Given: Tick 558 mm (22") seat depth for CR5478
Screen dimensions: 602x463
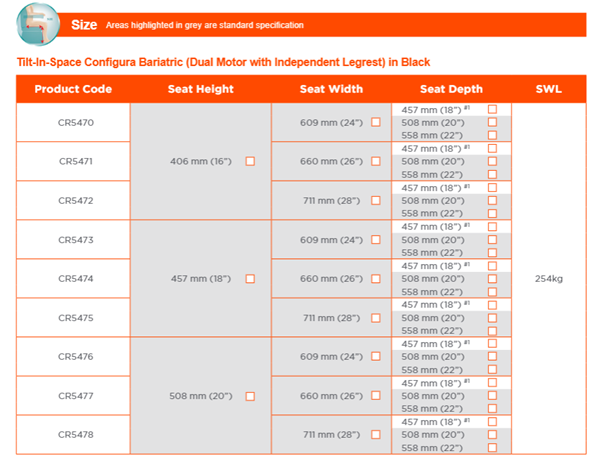Looking at the screenshot, I should coord(492,448).
